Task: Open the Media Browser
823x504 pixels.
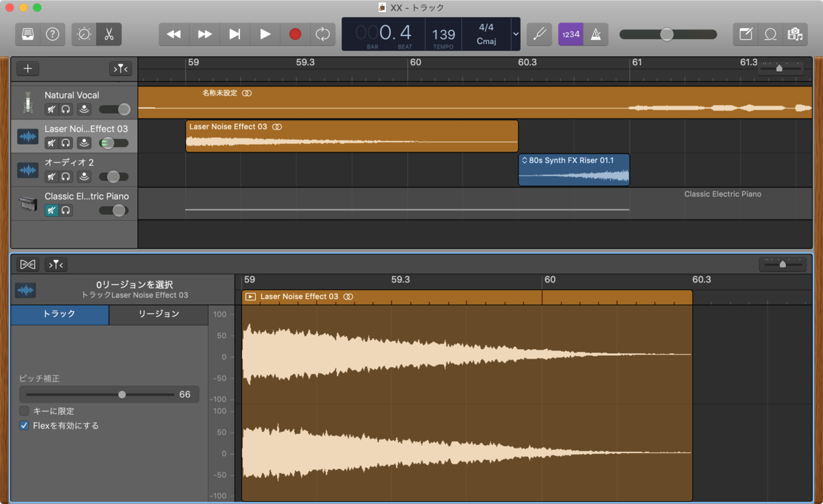Action: [795, 34]
